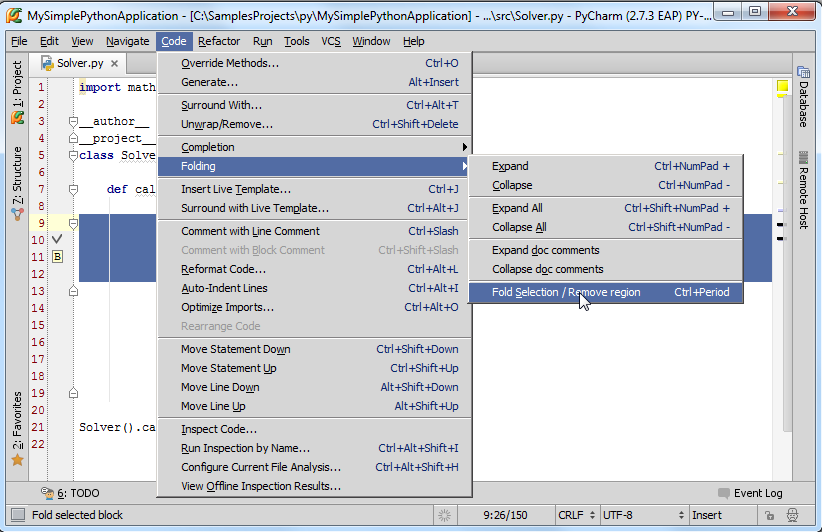Open the Refactor menu

pos(219,41)
